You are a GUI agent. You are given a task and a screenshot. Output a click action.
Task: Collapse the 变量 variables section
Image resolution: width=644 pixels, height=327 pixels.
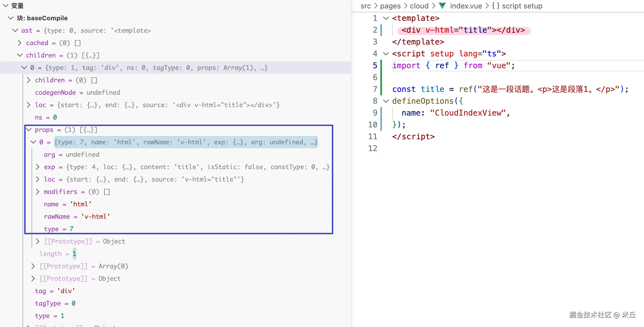6,6
